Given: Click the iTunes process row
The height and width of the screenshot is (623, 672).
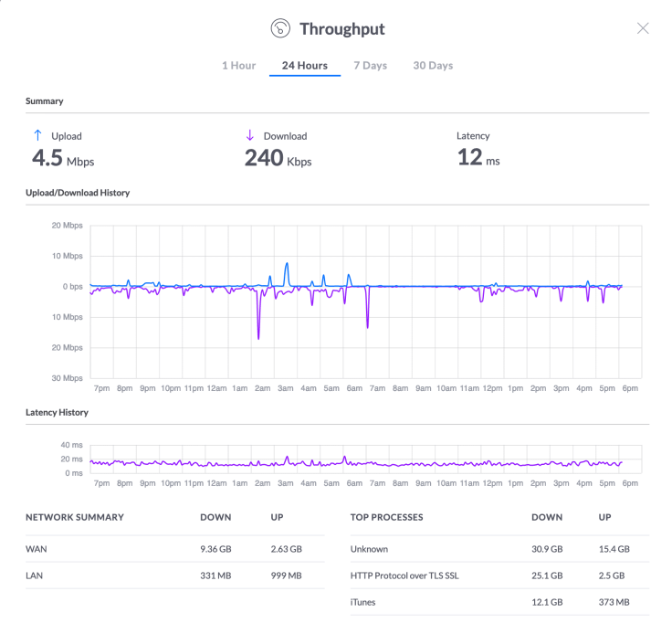Looking at the screenshot, I should (x=499, y=602).
